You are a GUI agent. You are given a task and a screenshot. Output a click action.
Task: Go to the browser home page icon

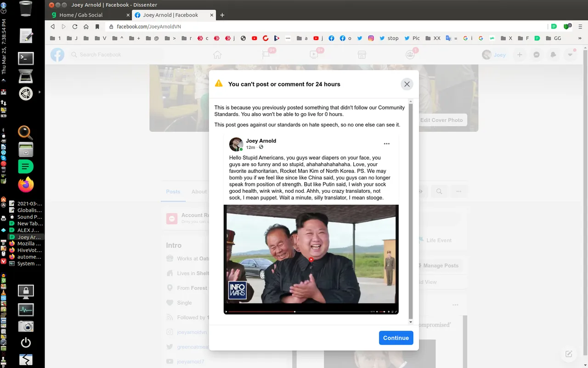pos(86,27)
